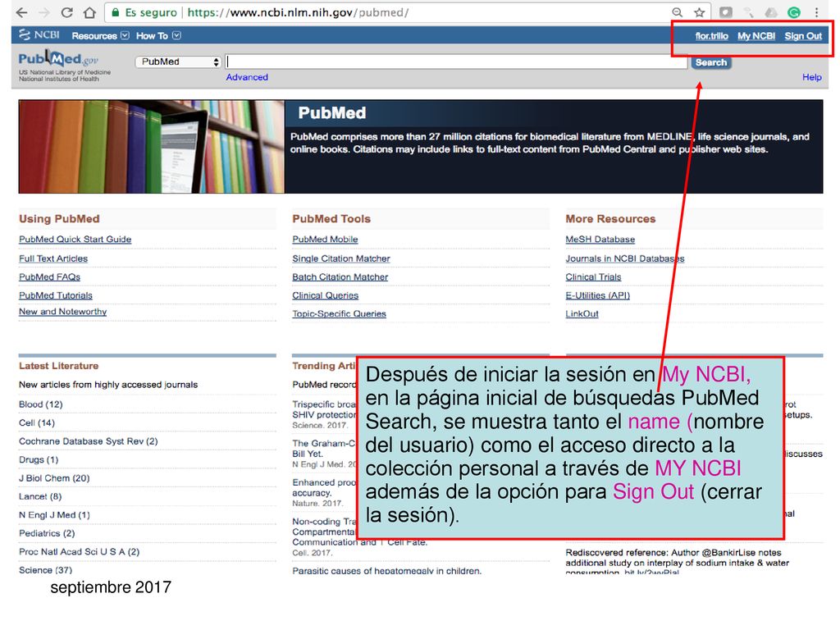Open Pediatrics (2) latest articles
This screenshot has height=630, width=840.
tap(47, 533)
